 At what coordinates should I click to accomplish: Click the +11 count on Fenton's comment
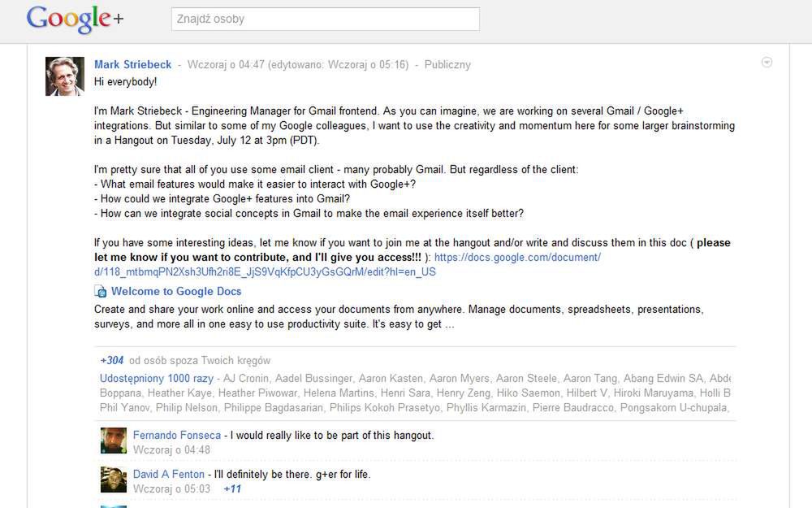click(232, 488)
